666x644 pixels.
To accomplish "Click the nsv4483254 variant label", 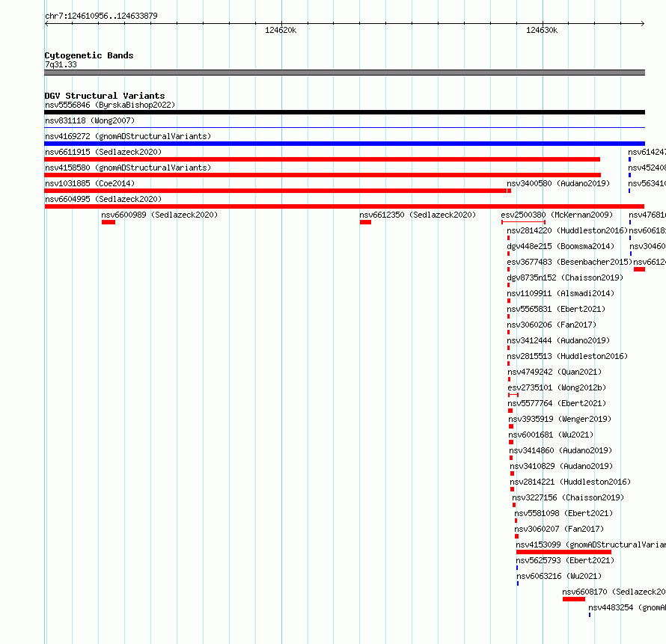I will [627, 607].
